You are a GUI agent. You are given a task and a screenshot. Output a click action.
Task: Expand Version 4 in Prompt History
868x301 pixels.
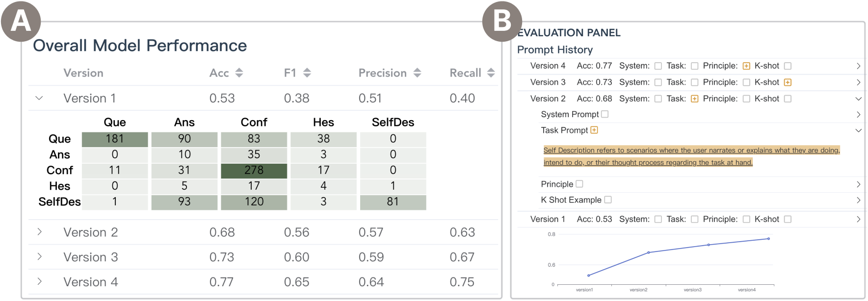(x=858, y=66)
